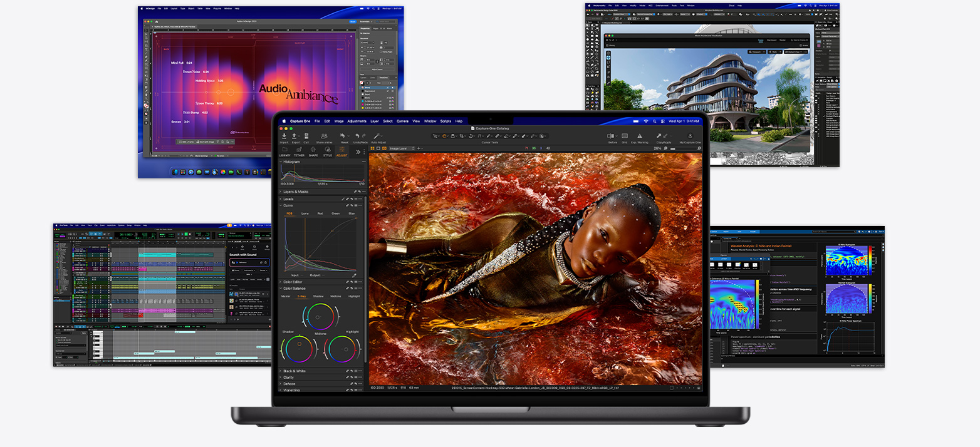Viewport: 980px width, 447px height.
Task: Select the Library tool tab icon
Action: 284,150
